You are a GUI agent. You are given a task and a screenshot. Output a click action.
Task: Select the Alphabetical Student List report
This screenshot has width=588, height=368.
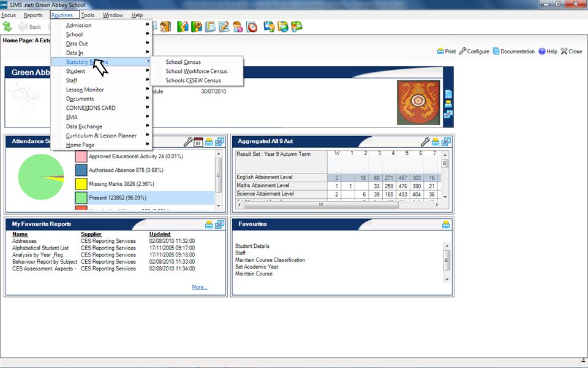coord(40,248)
